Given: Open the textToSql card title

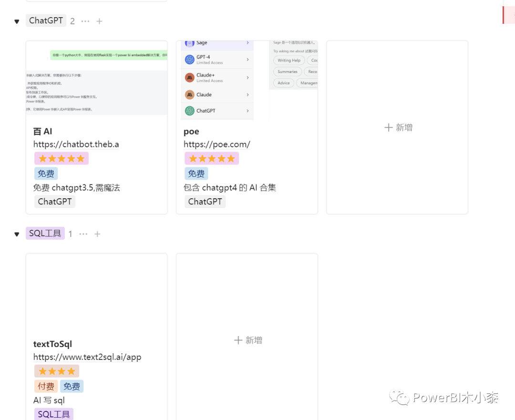Looking at the screenshot, I should (x=52, y=344).
